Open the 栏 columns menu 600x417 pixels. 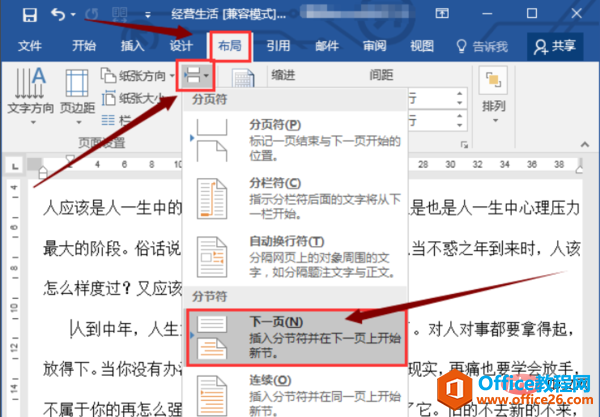116,121
